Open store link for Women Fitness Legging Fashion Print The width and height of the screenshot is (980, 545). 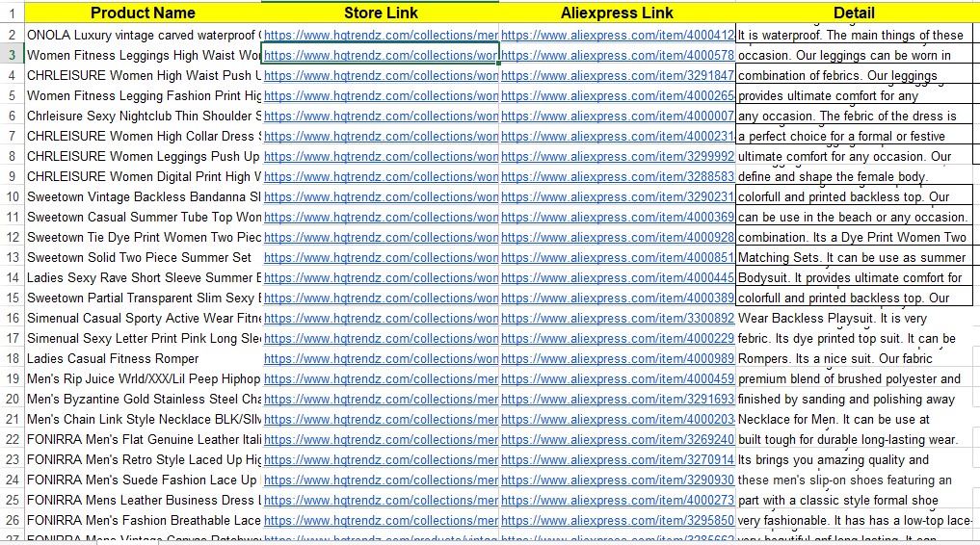(381, 95)
